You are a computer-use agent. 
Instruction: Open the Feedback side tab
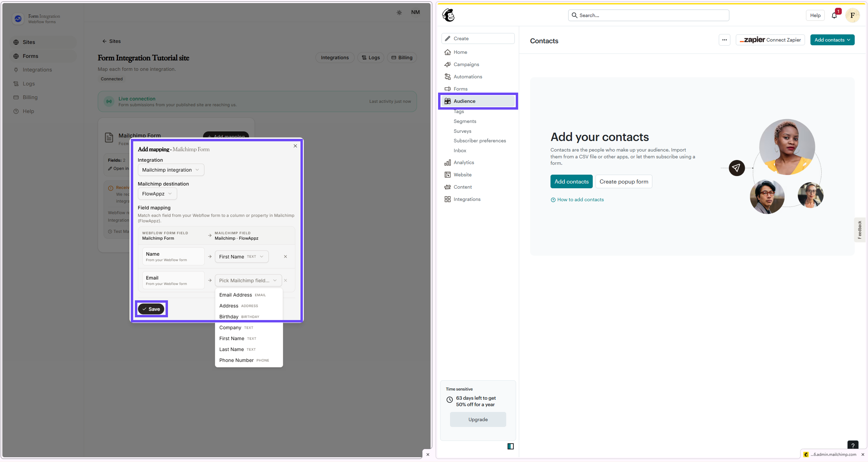(860, 230)
